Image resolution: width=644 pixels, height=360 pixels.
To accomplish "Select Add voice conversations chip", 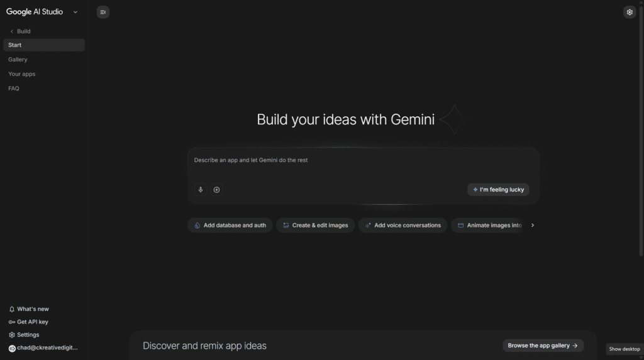I will coord(402,226).
